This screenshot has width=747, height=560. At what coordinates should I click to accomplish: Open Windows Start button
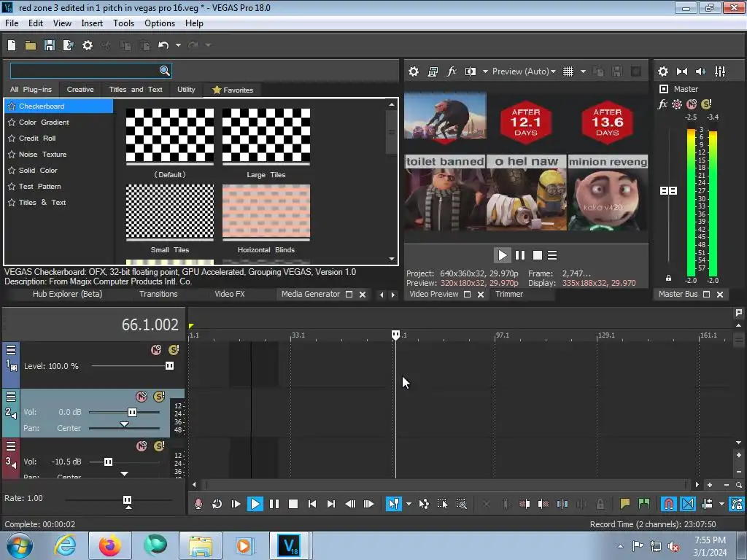pos(20,545)
